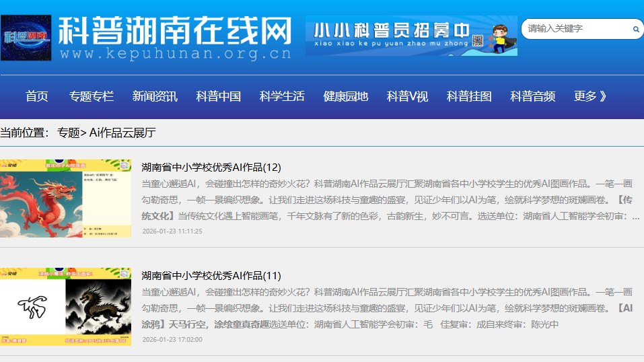Click Ai作品云展厅 breadcrumb link
Image resolution: width=644 pixels, height=362 pixels.
tap(122, 133)
